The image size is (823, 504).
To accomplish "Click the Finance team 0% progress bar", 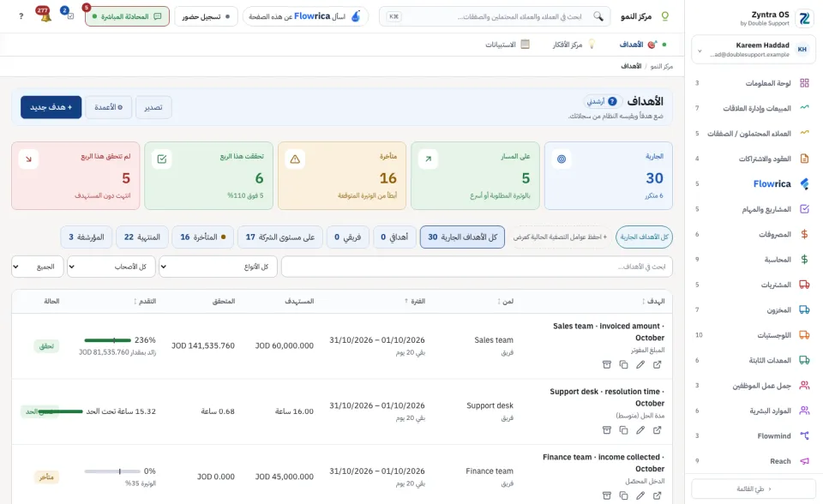I will click(112, 471).
